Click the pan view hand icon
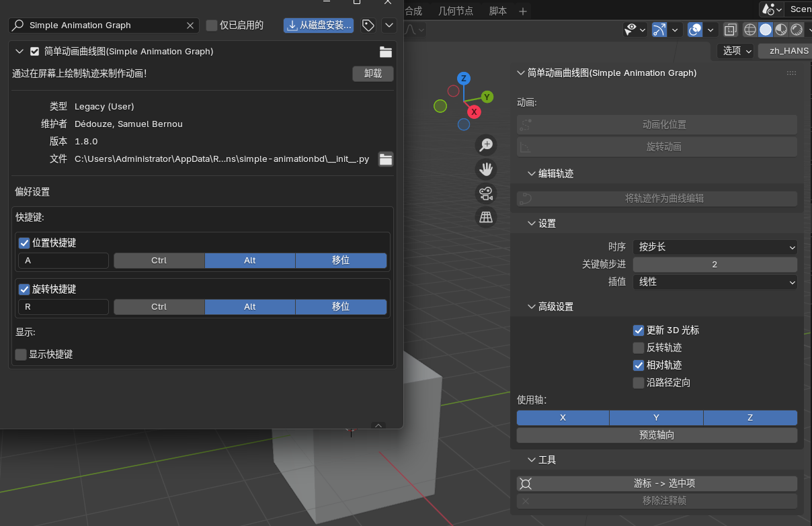This screenshot has height=526, width=812. 485,169
